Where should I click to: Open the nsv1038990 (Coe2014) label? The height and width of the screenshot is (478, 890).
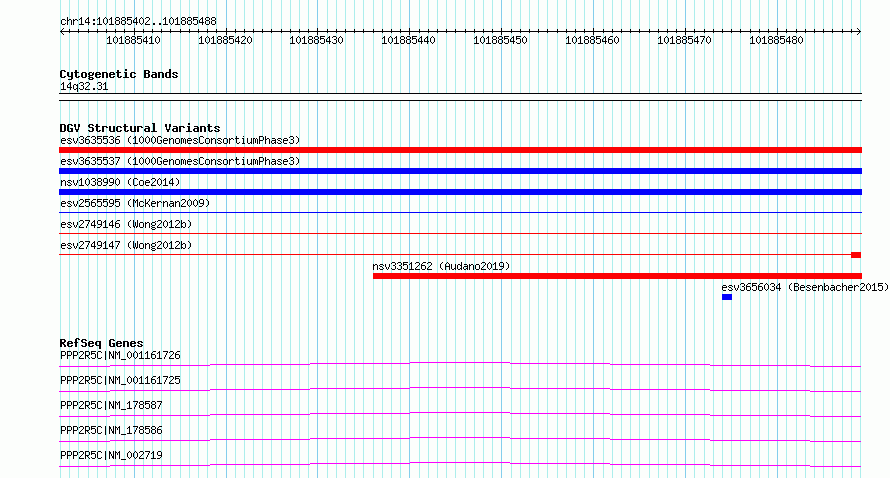[x=120, y=182]
